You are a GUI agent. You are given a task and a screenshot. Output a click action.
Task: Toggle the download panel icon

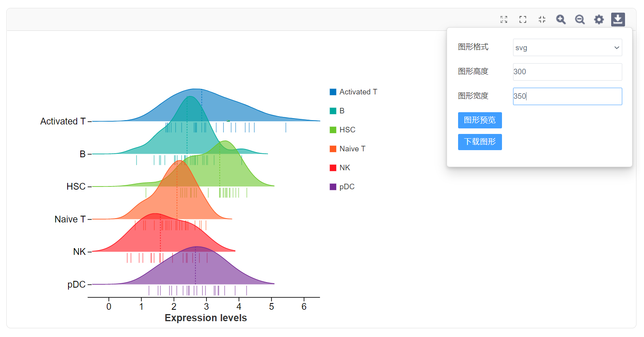(x=618, y=19)
